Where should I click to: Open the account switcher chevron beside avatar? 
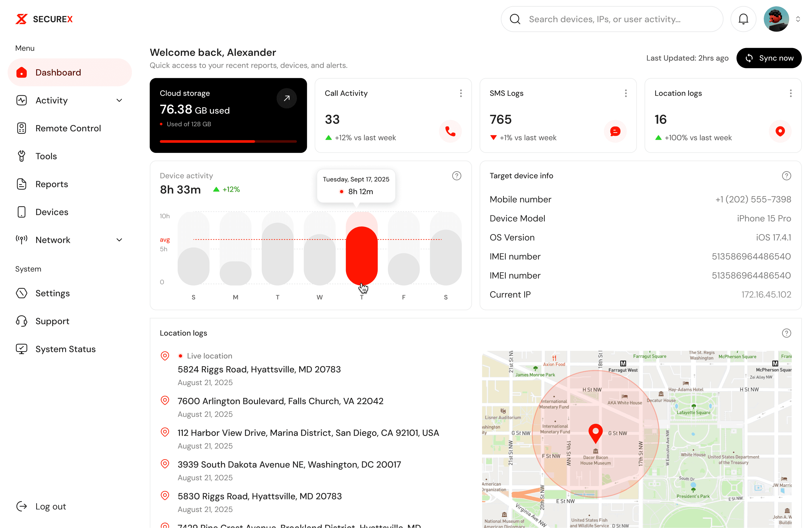(x=798, y=19)
